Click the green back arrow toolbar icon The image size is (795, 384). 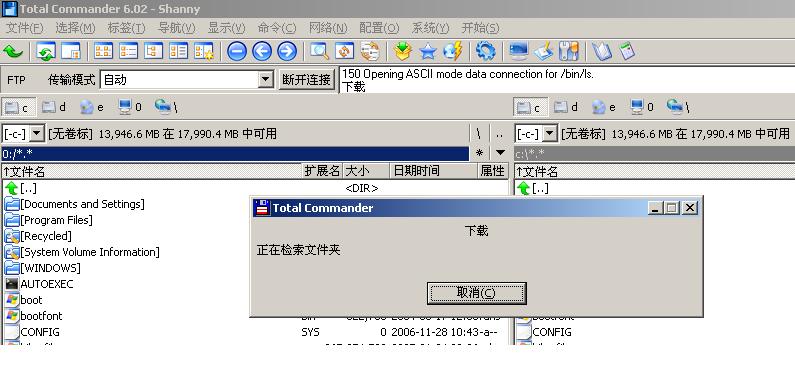click(x=13, y=51)
